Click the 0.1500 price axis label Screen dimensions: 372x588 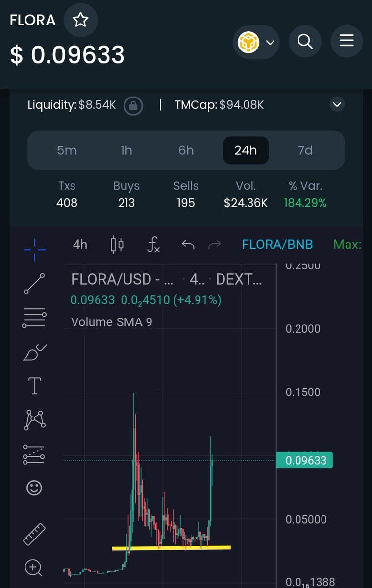pos(303,392)
